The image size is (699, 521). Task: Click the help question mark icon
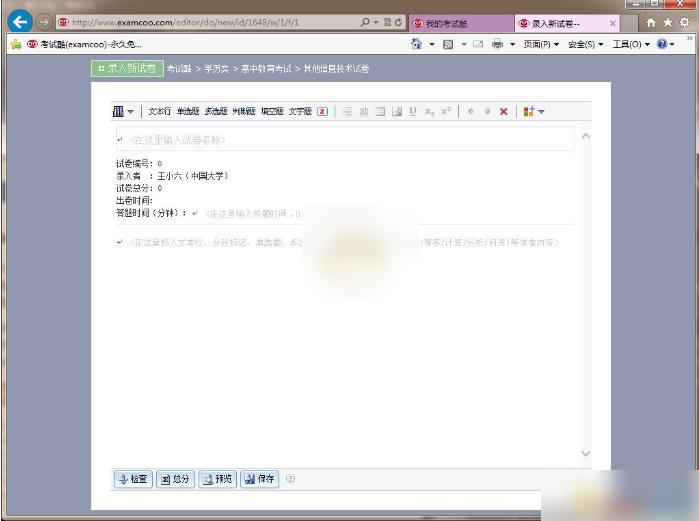[x=662, y=44]
